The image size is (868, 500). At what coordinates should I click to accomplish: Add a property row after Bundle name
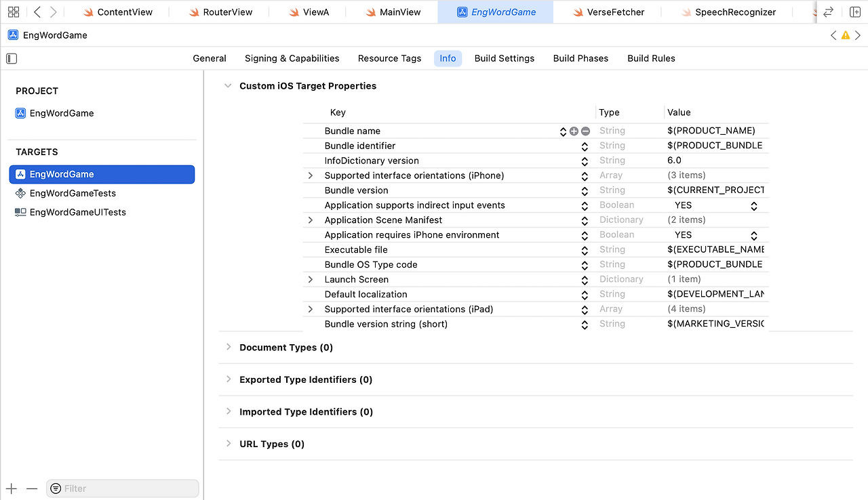pyautogui.click(x=574, y=131)
